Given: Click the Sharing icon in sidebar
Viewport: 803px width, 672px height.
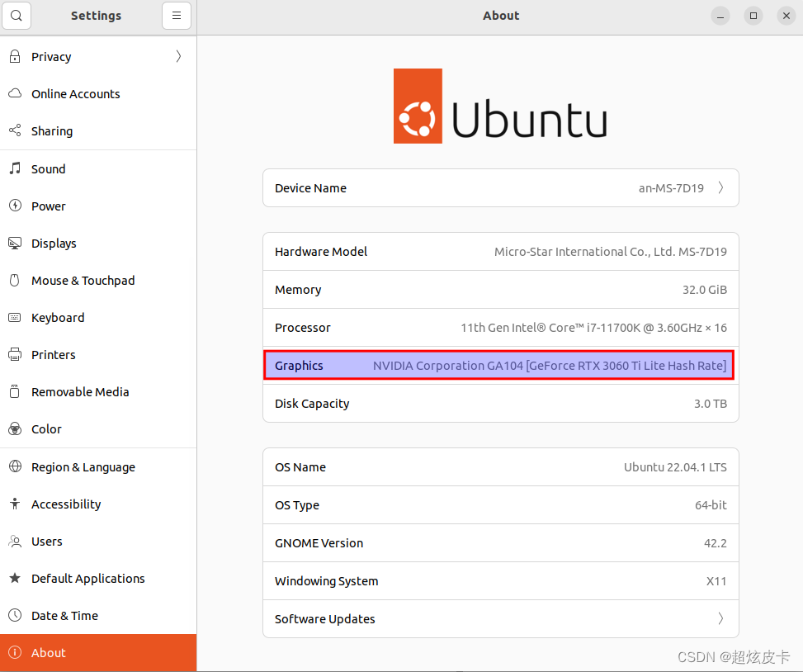Looking at the screenshot, I should pos(15,131).
